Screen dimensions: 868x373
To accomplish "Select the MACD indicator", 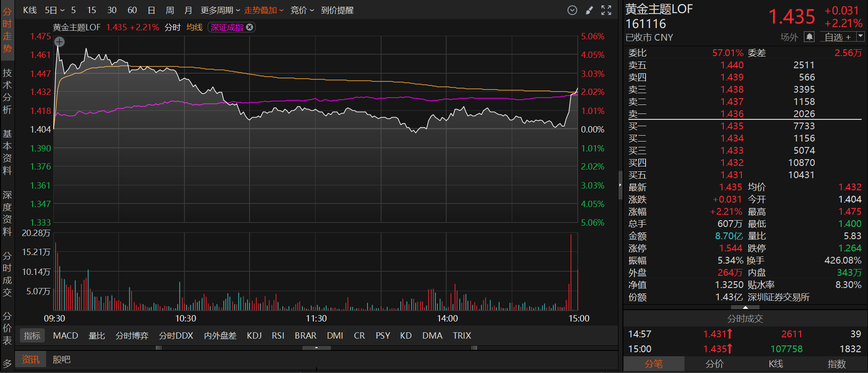I will coord(66,335).
